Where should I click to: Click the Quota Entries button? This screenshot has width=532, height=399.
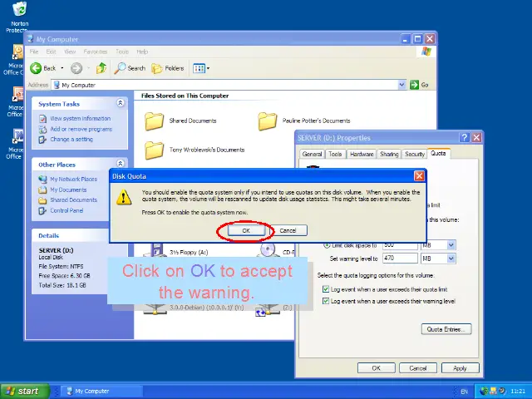point(446,329)
